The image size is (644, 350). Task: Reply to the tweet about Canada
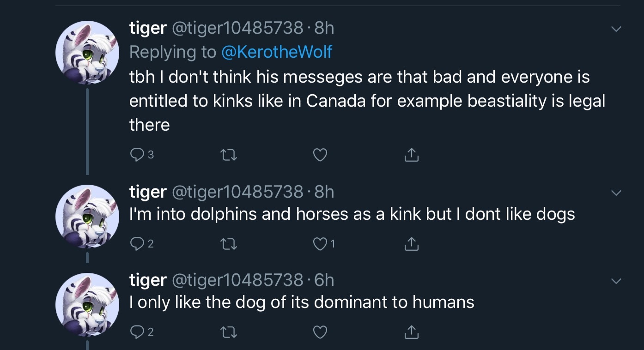click(137, 155)
